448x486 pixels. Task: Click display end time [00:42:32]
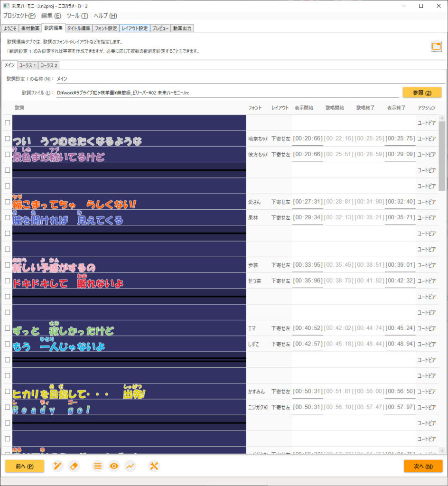(400, 281)
